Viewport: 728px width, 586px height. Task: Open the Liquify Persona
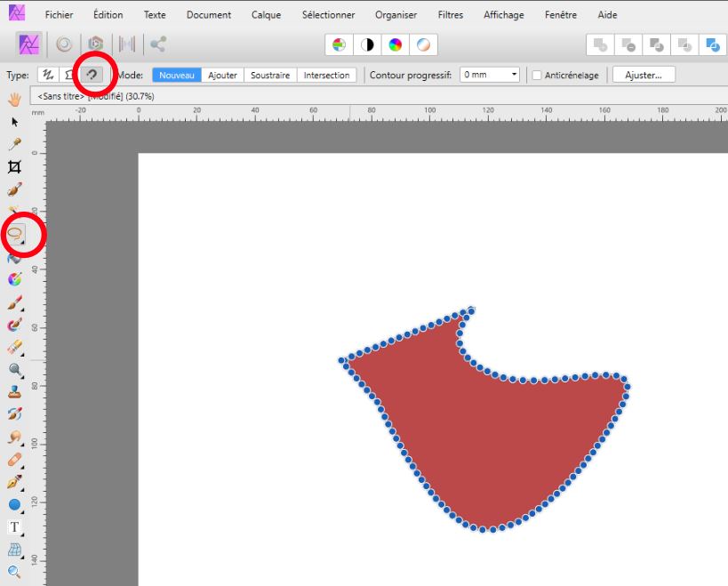click(65, 44)
